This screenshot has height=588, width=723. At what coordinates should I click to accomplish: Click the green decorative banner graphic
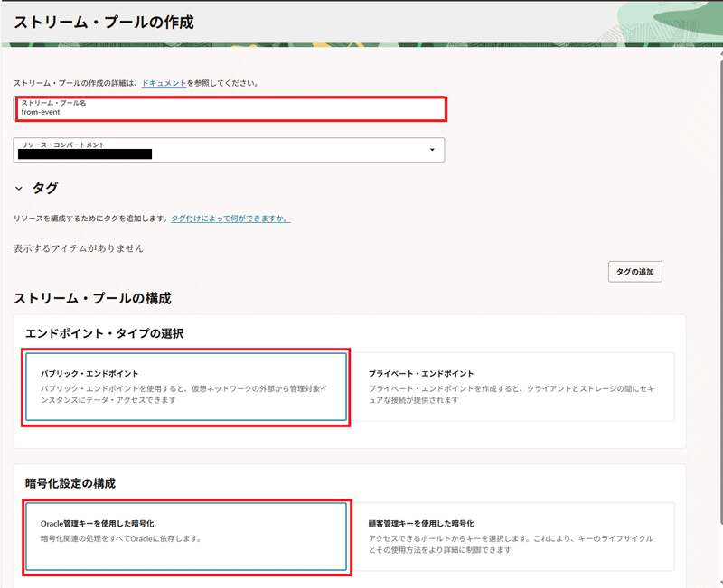point(651,23)
